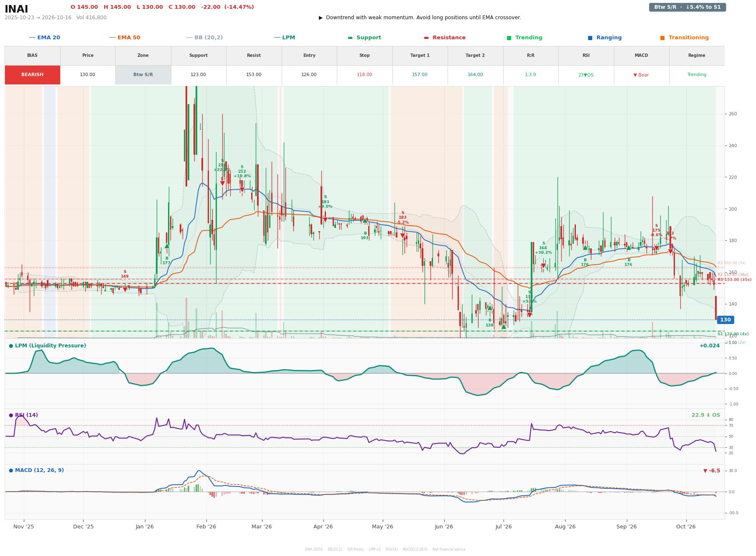Click the red BEARISH bias cell
Screen dimensions: 756x556
point(32,75)
